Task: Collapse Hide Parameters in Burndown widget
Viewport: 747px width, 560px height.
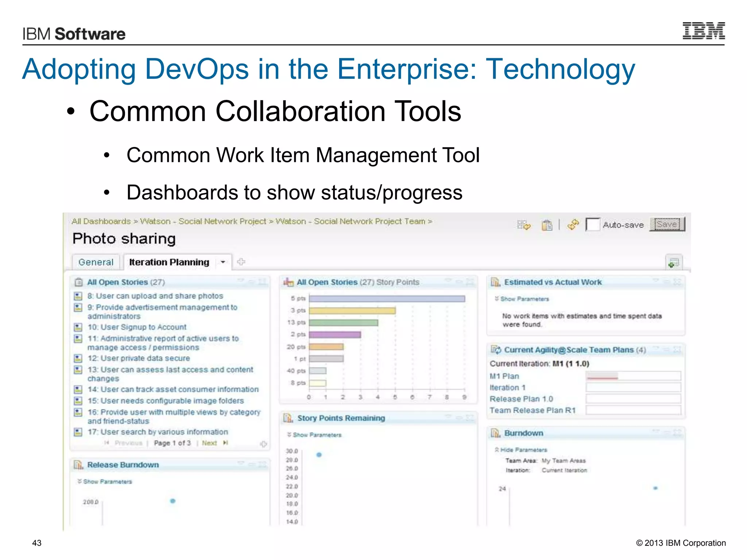Action: click(521, 450)
